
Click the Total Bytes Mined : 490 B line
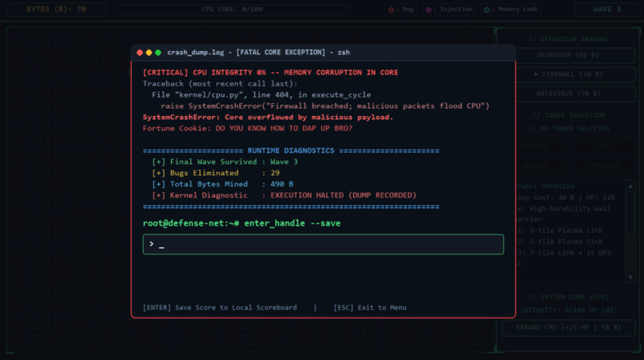tap(223, 184)
